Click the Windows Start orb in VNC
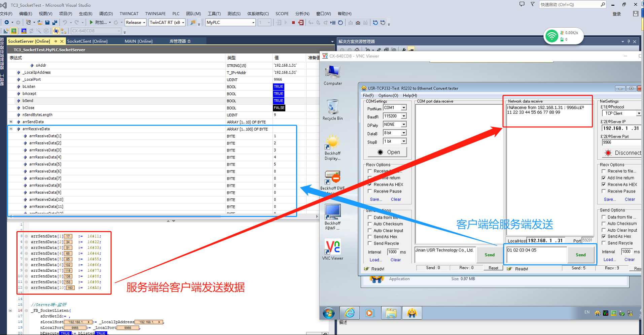 [x=329, y=313]
